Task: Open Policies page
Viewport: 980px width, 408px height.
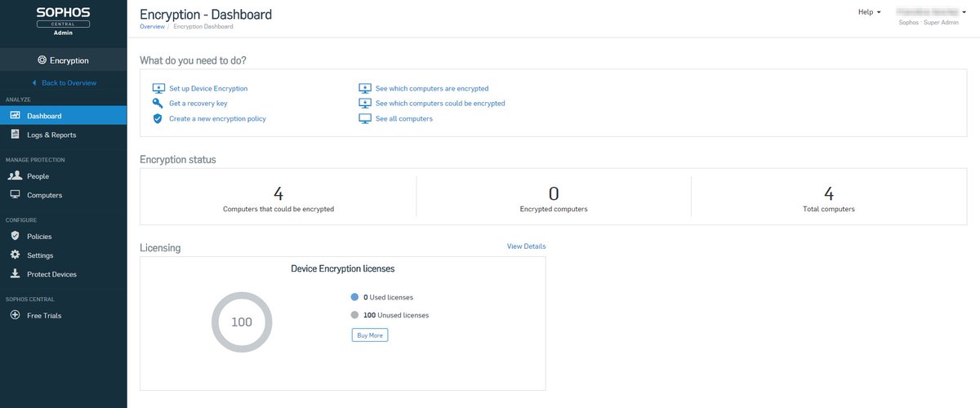Action: 64,237
